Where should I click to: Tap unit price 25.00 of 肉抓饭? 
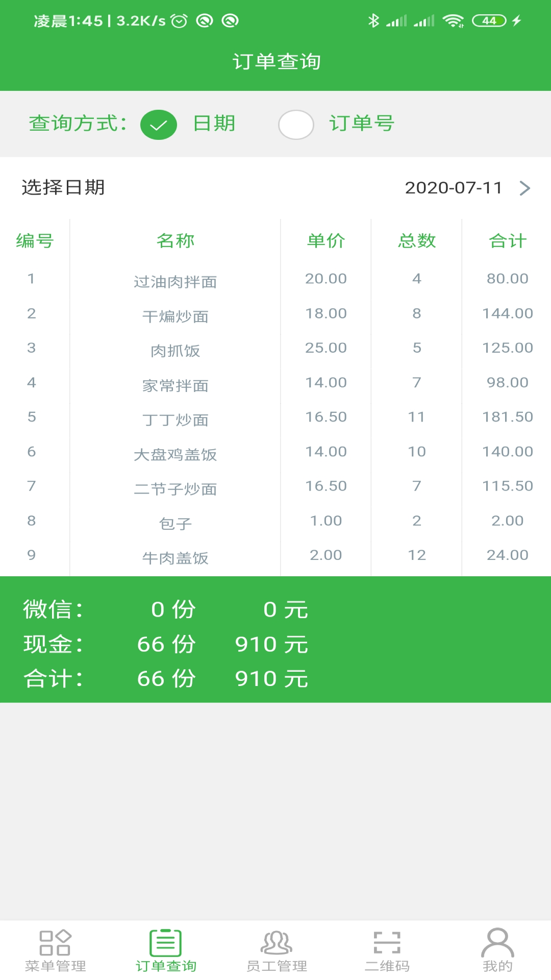coord(325,348)
